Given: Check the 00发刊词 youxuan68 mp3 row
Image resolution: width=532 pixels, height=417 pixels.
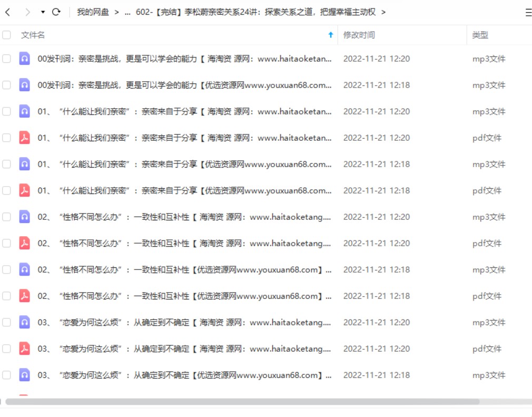Looking at the screenshot, I should point(6,85).
